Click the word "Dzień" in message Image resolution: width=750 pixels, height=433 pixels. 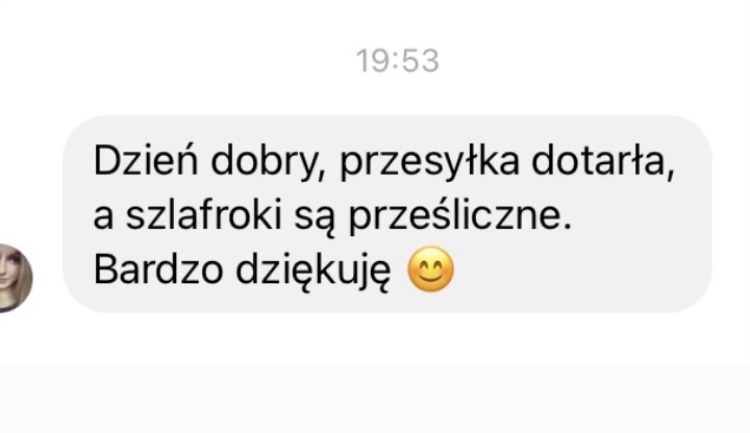146,161
